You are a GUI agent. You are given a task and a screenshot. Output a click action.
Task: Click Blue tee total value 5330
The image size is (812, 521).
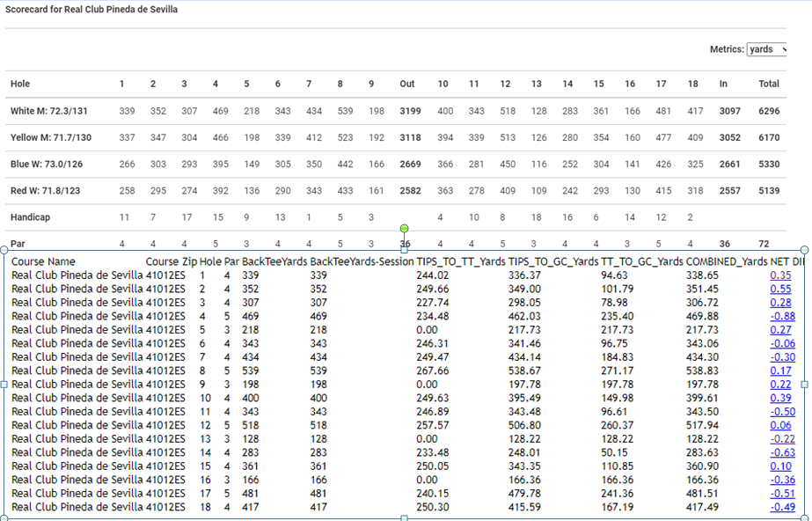pyautogui.click(x=769, y=165)
